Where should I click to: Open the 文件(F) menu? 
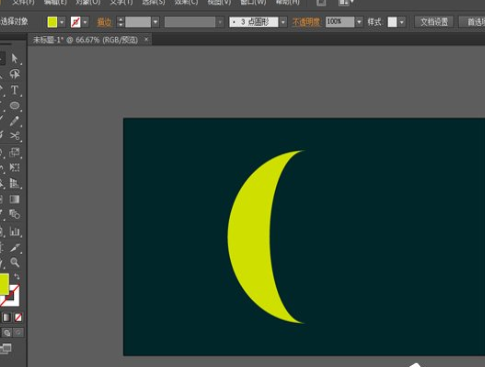(24, 2)
